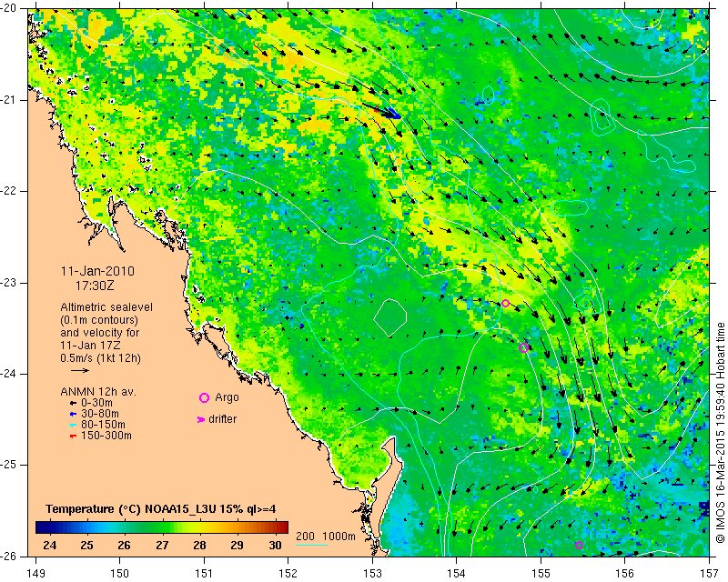728x582 pixels.
Task: Click the '150-300m' depth label
Action: (106, 436)
